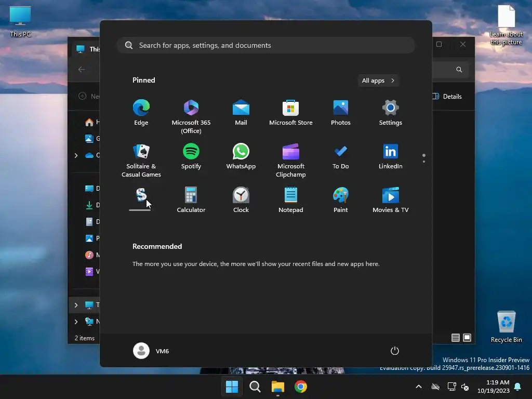This screenshot has width=532, height=399.
Task: Open the Mail app
Action: (x=241, y=113)
